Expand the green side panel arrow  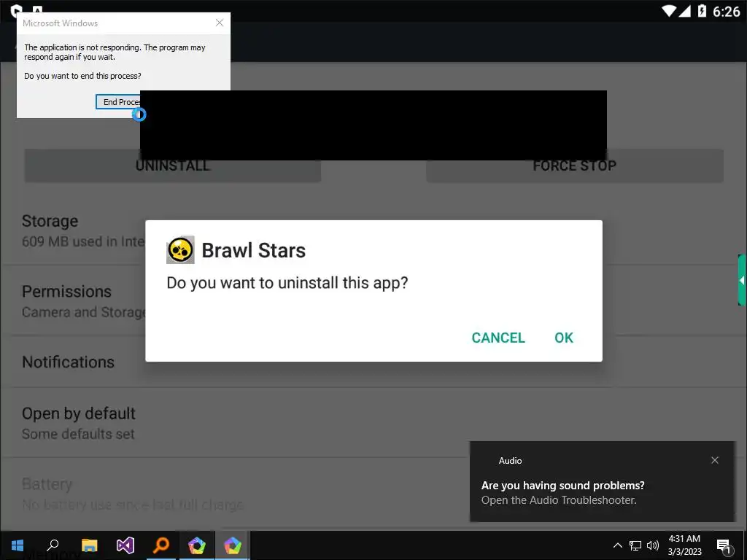click(742, 280)
